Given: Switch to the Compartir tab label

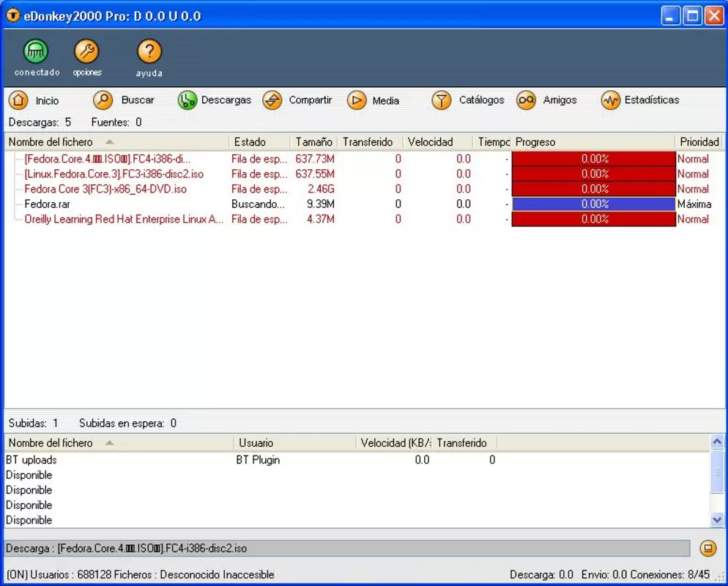Looking at the screenshot, I should (x=310, y=100).
